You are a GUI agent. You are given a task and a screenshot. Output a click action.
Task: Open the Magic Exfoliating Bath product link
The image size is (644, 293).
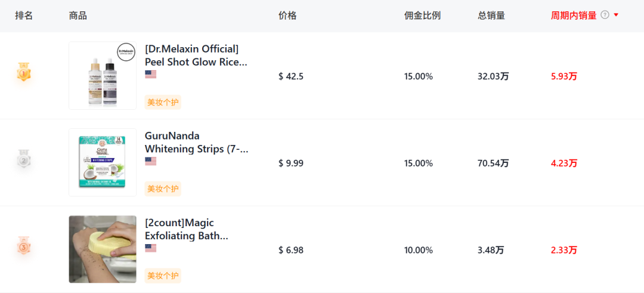click(187, 229)
